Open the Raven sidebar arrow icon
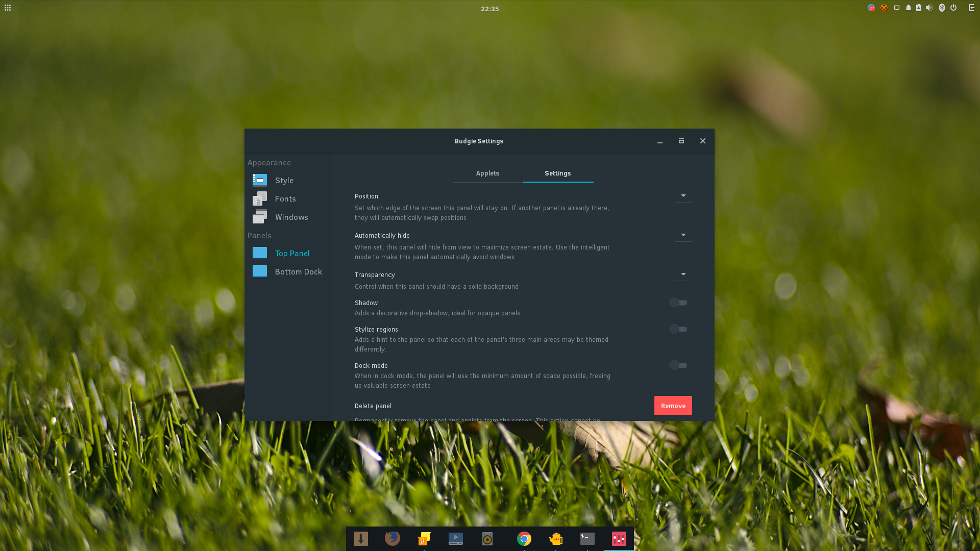 [x=971, y=8]
